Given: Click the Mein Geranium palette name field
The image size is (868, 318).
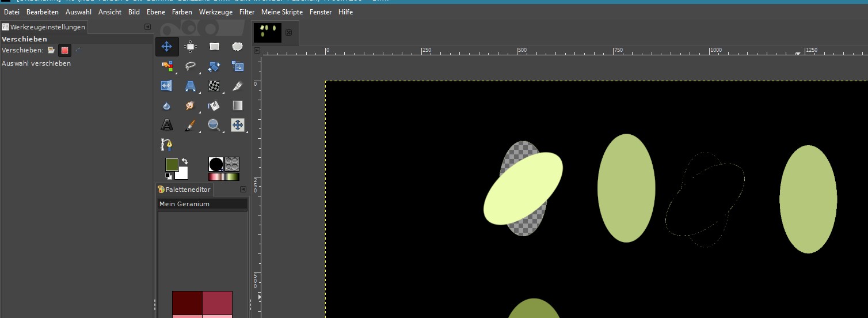Looking at the screenshot, I should pyautogui.click(x=202, y=204).
